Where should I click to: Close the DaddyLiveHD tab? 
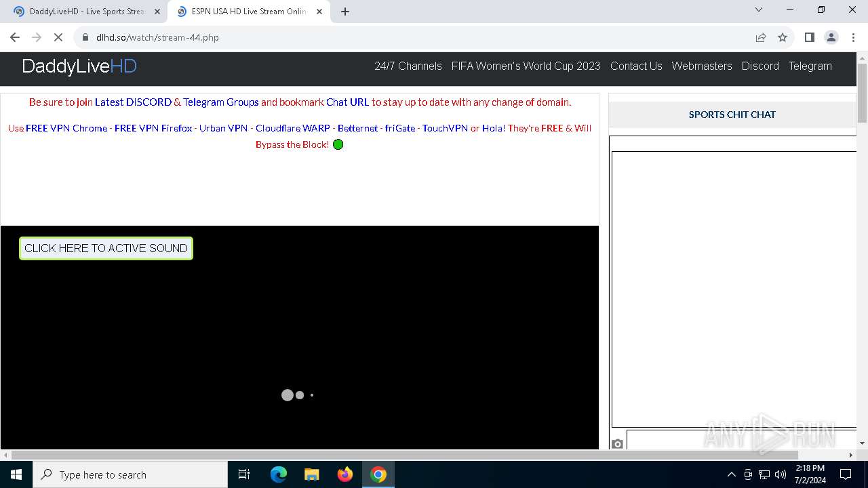point(157,12)
